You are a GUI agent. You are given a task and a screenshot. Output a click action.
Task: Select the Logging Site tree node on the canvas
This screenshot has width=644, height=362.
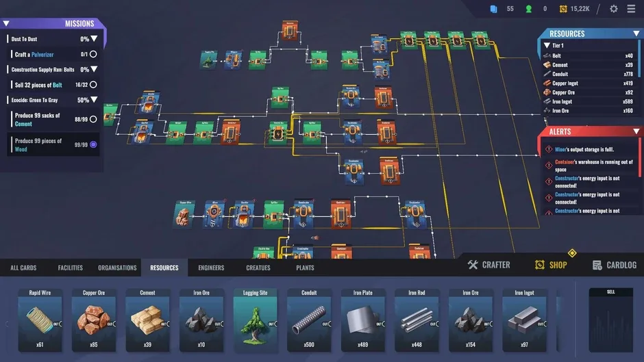[x=209, y=60]
